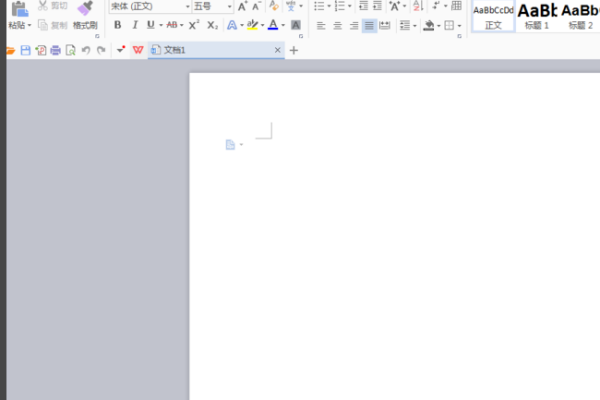
Task: Open the font name dropdown
Action: click(188, 7)
